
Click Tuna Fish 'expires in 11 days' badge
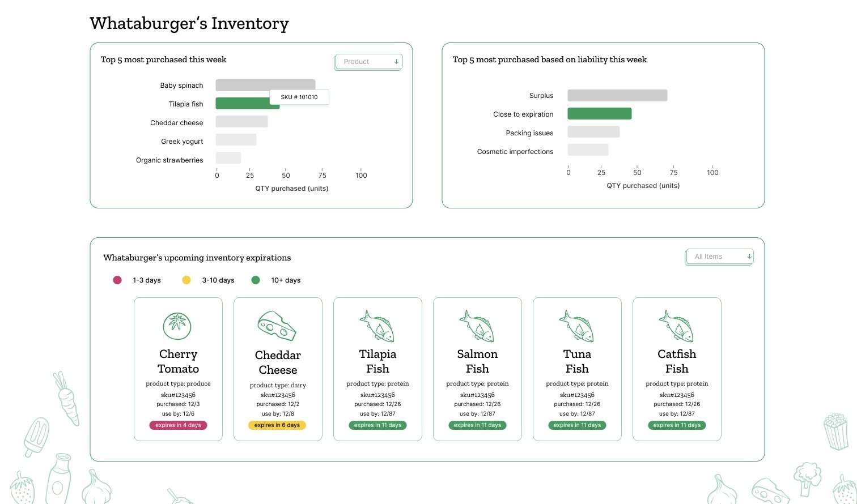click(x=577, y=425)
